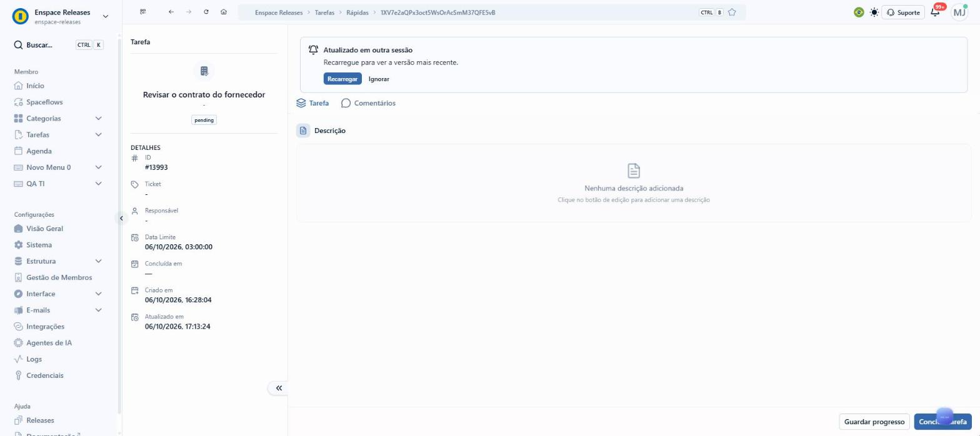Click the Sistema gear icon
Viewport: 980px width, 436px height.
(x=18, y=245)
